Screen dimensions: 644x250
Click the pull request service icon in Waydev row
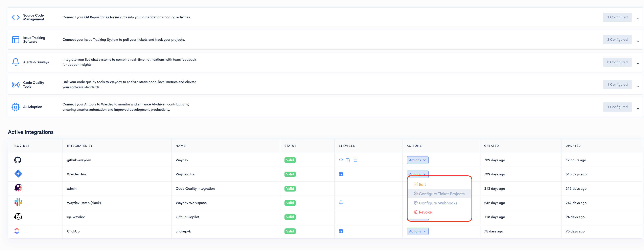(348, 160)
